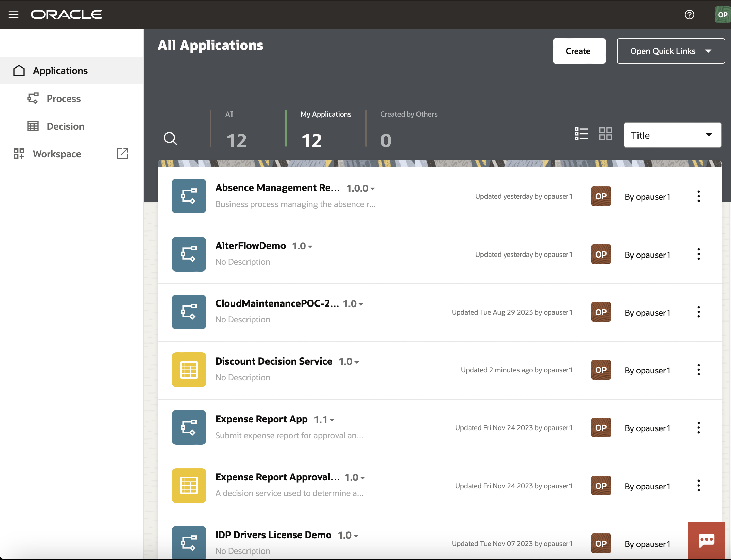The width and height of the screenshot is (731, 560).
Task: Click the help question mark icon
Action: (x=690, y=14)
